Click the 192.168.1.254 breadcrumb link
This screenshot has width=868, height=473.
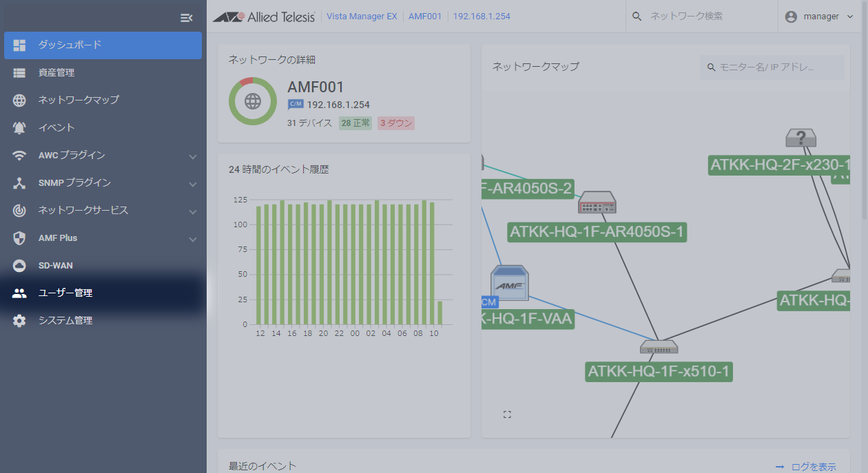click(x=482, y=17)
